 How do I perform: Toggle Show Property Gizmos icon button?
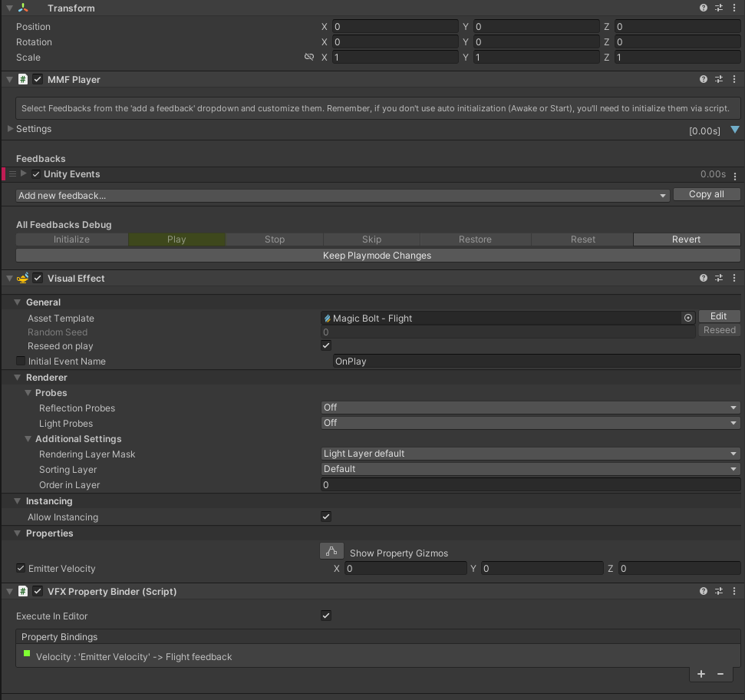coord(331,551)
